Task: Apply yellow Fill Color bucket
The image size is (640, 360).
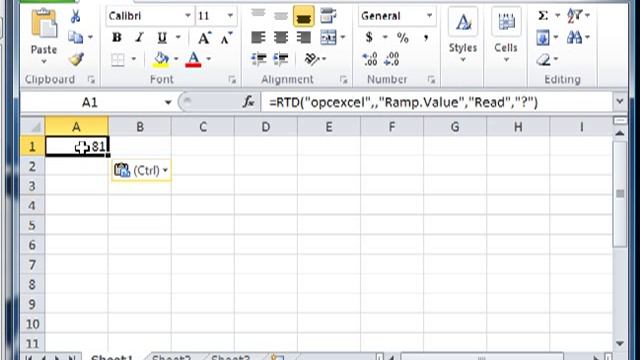Action: tap(161, 60)
